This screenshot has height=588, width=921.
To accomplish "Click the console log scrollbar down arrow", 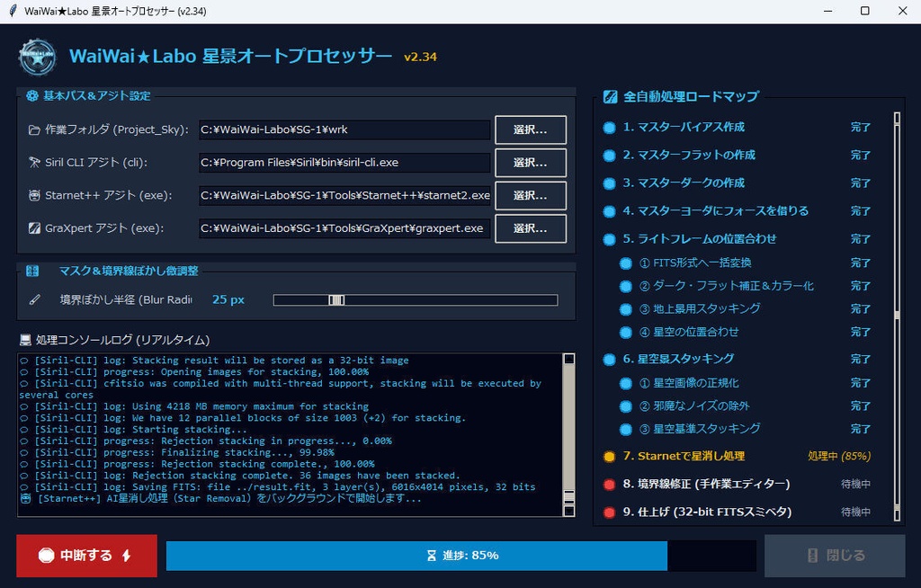I will 568,511.
